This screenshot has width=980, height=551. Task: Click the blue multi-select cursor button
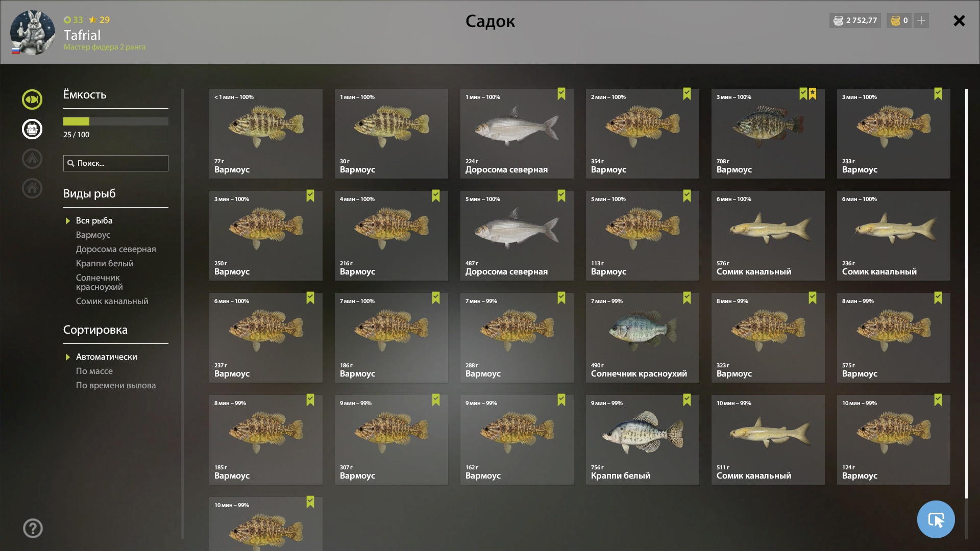(936, 519)
